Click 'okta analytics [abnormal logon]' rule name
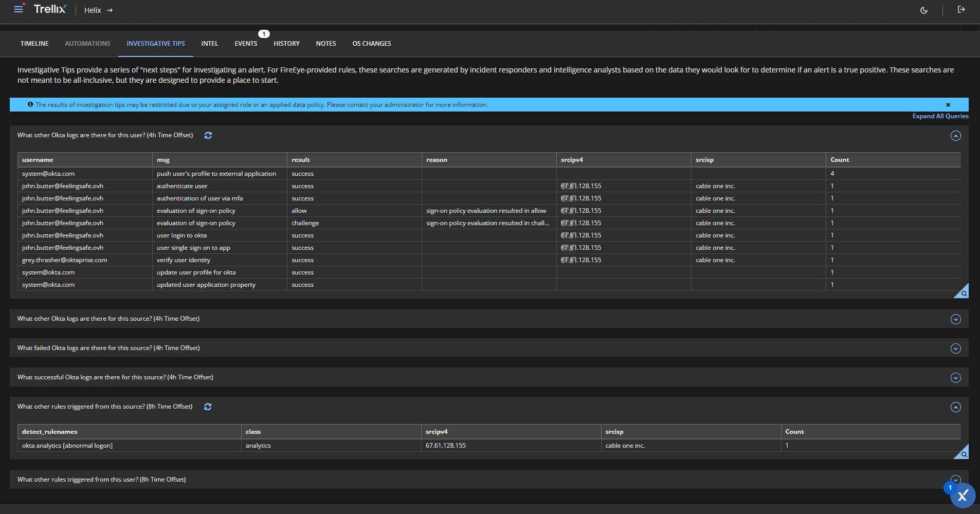The image size is (980, 514). click(67, 446)
